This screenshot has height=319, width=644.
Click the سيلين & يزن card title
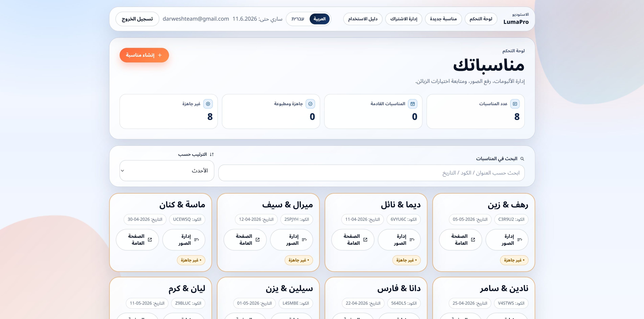pyautogui.click(x=289, y=289)
